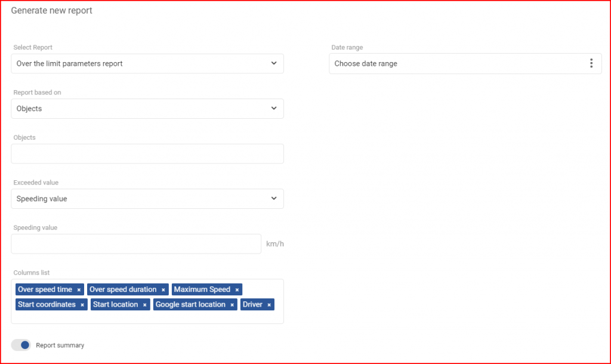Toggle the Report summary switch

coord(21,345)
